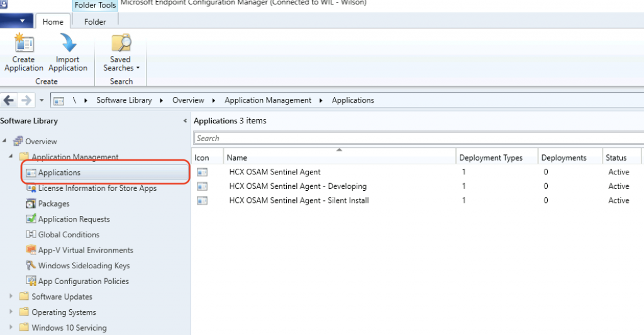Sort by Deployment Types column header

coord(497,157)
